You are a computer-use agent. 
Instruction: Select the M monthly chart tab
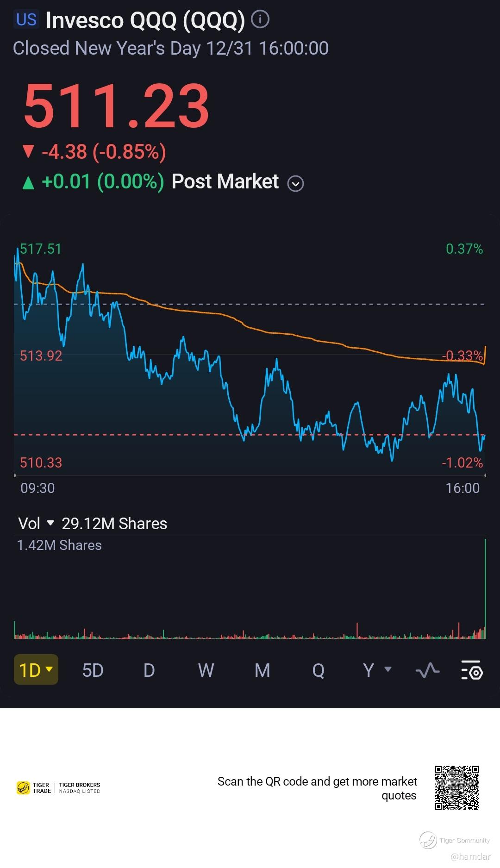pos(262,670)
